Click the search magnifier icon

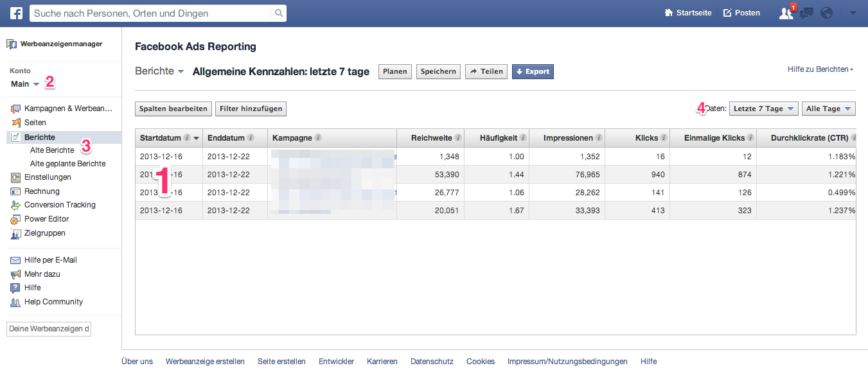[278, 13]
